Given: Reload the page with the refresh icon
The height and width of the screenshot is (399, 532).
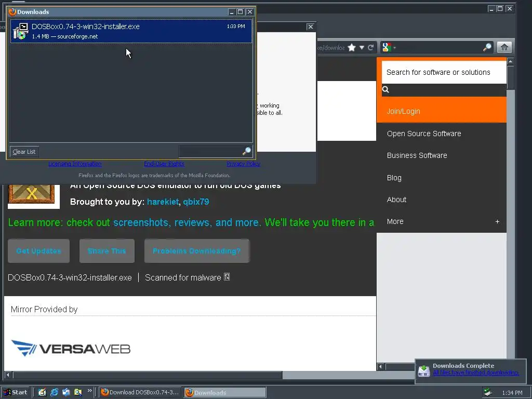Looking at the screenshot, I should tap(371, 47).
